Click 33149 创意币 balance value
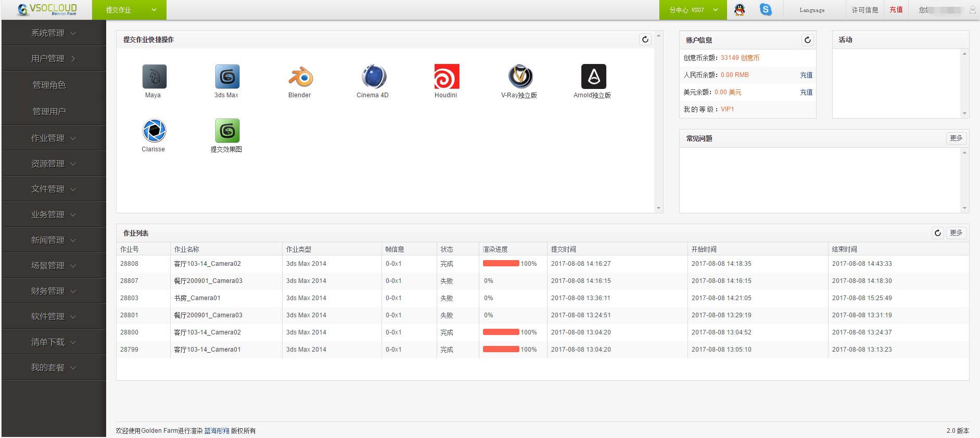 click(740, 58)
